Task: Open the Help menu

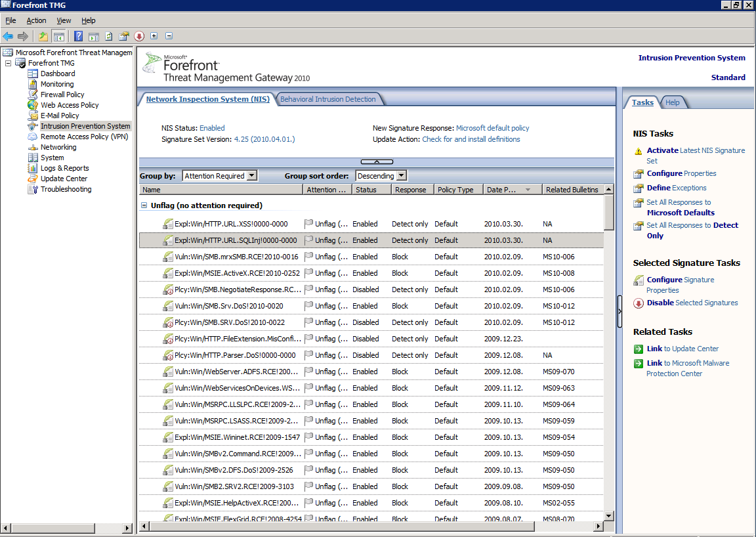Action: pyautogui.click(x=88, y=20)
